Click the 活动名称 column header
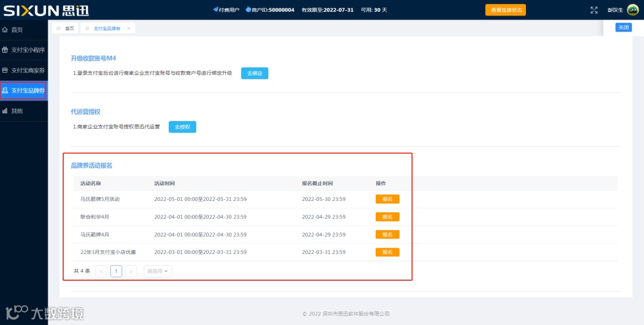 (x=91, y=183)
